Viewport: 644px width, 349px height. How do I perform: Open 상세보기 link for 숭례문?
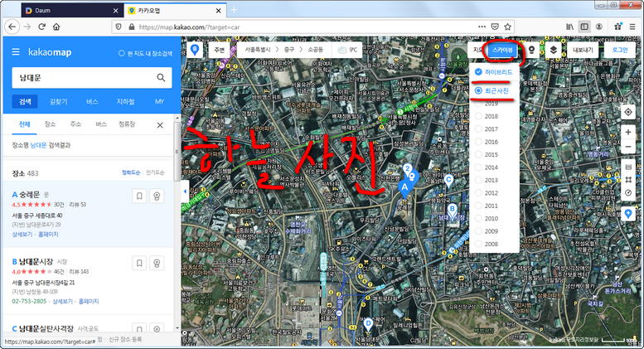[x=22, y=234]
